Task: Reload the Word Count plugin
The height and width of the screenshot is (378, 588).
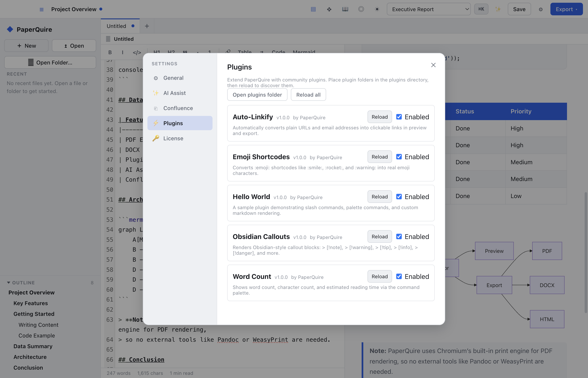Action: click(x=379, y=276)
